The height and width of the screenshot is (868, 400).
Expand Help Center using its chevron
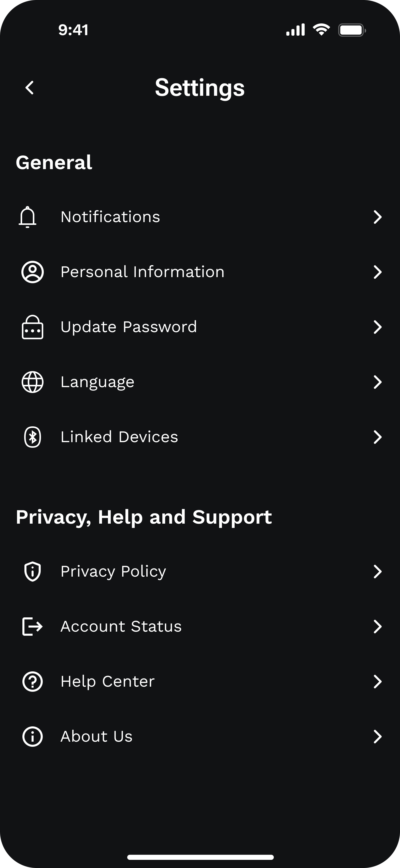point(377,681)
